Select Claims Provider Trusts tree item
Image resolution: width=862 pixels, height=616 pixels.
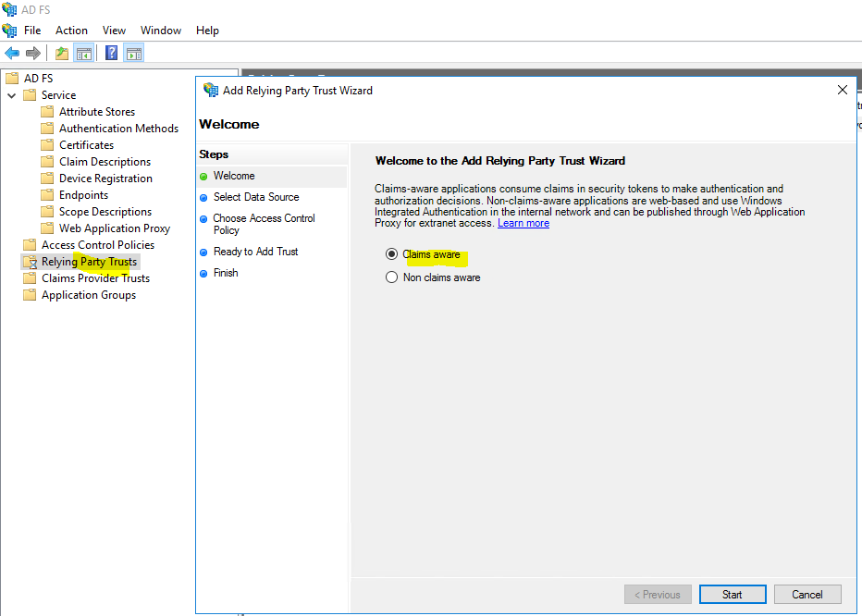coord(95,278)
